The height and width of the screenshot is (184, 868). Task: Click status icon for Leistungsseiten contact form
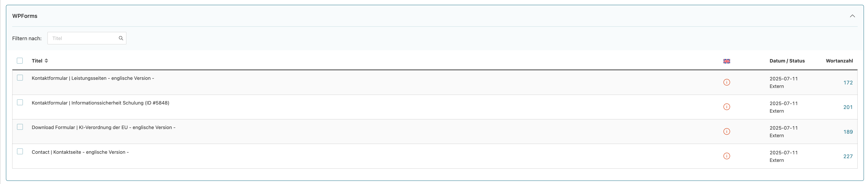[726, 82]
